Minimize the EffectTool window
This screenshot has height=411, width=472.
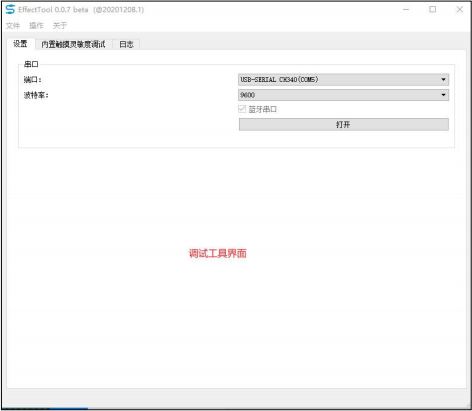pos(406,10)
